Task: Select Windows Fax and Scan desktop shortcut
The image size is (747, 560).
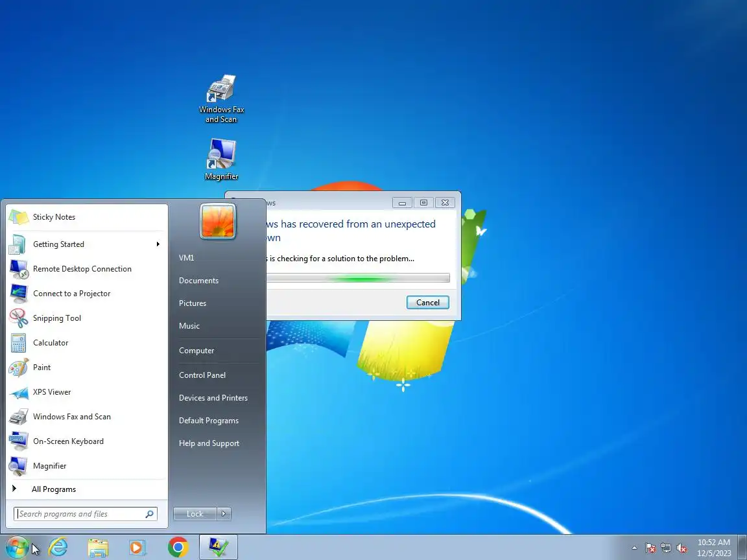Action: [222, 99]
